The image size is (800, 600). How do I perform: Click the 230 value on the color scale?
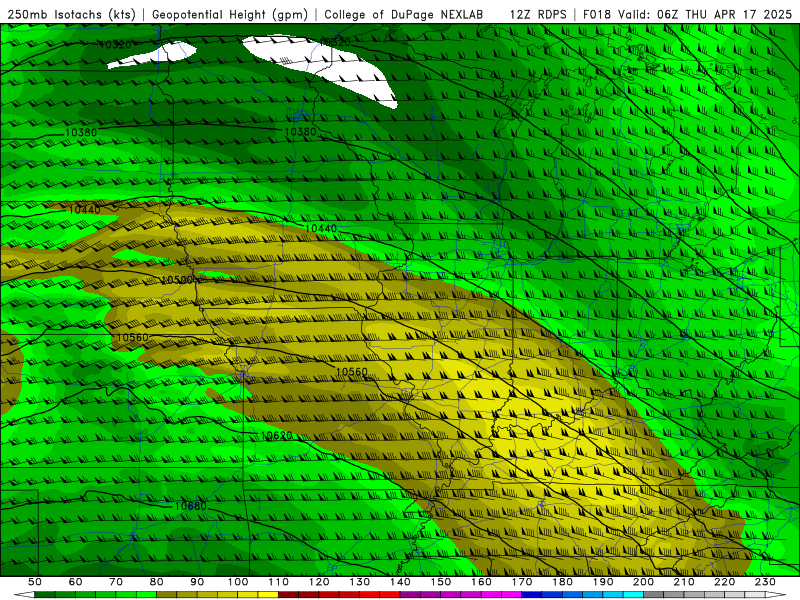pyautogui.click(x=766, y=582)
